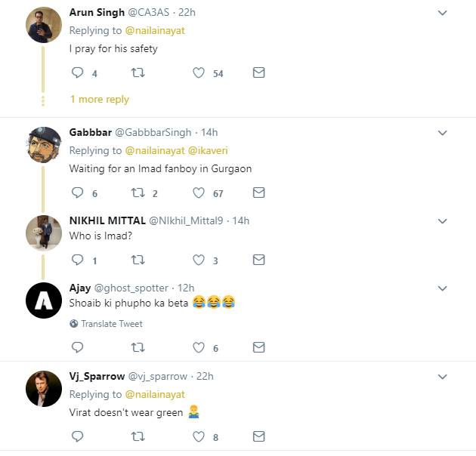This screenshot has width=476, height=456.
Task: Open the options caret on Vj_Sparrow's tweet
Action: 443,376
